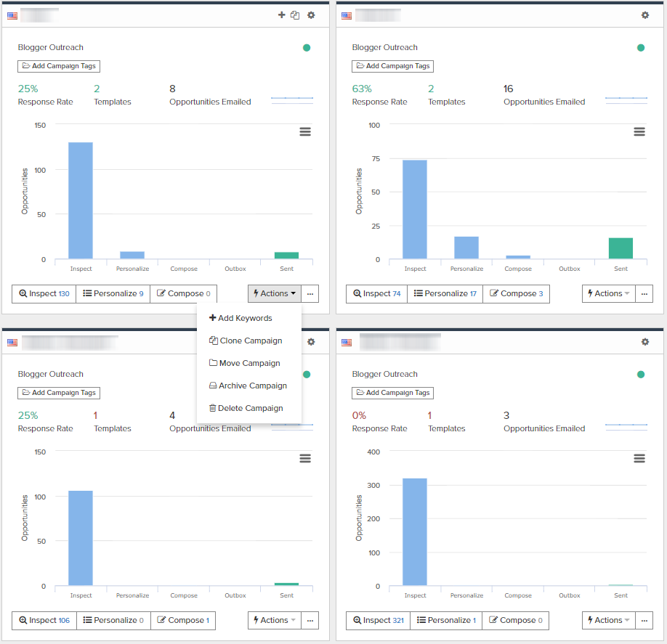Collapse the open Actions dropdown in first campaign
Viewport: 667px width, 644px height.
point(275,294)
